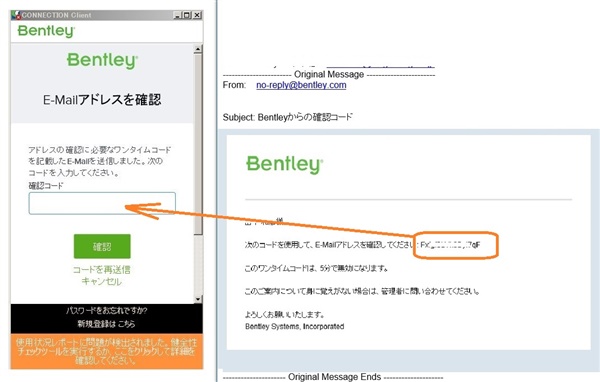Click the verification code in the email
600x382 pixels.
click(x=450, y=245)
